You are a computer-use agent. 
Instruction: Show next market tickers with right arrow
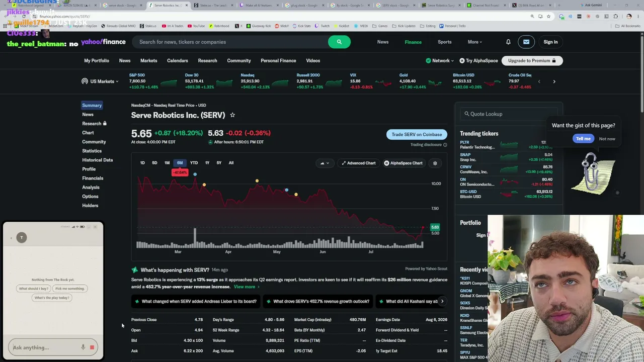pos(554,81)
